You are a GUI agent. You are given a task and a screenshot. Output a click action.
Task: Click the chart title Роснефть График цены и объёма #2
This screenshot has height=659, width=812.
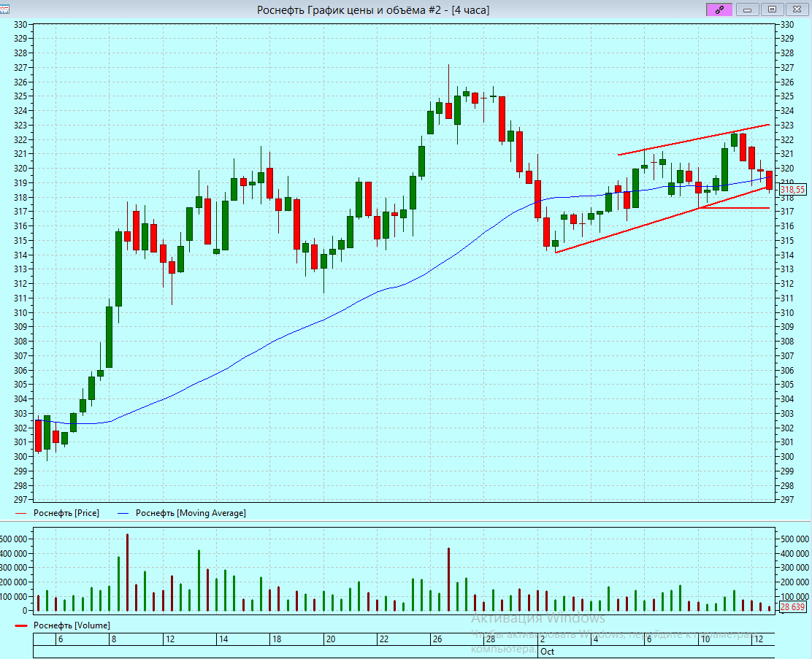click(x=373, y=9)
